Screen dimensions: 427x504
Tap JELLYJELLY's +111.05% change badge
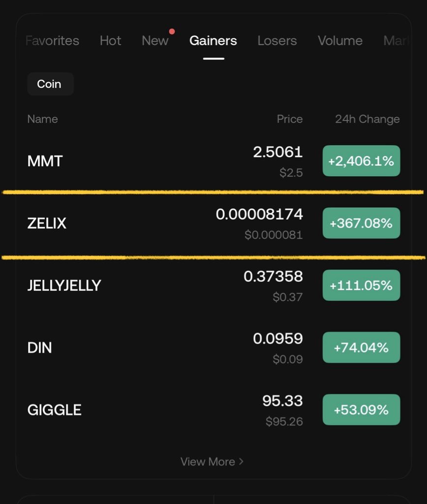tap(361, 285)
